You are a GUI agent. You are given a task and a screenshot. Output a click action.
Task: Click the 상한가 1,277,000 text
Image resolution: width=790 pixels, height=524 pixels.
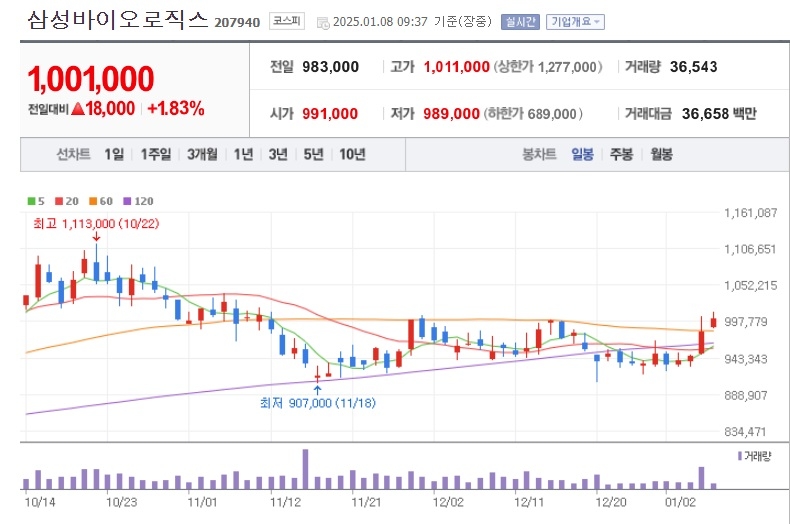coord(548,67)
